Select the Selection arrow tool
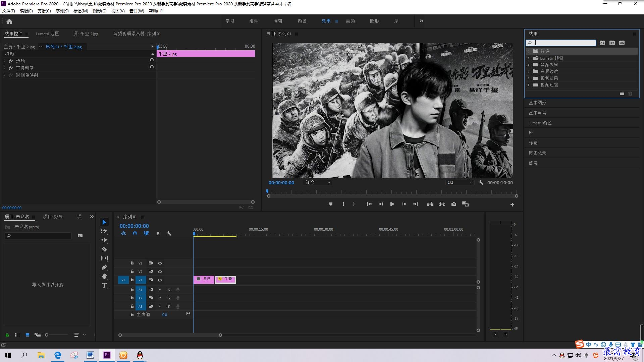The width and height of the screenshot is (644, 362). (x=104, y=222)
